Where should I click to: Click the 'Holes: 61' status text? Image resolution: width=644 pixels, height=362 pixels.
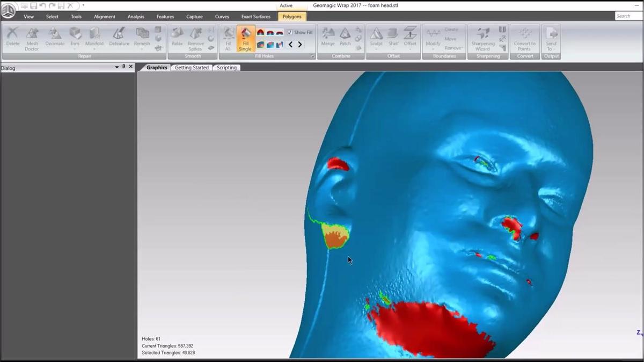pos(151,339)
